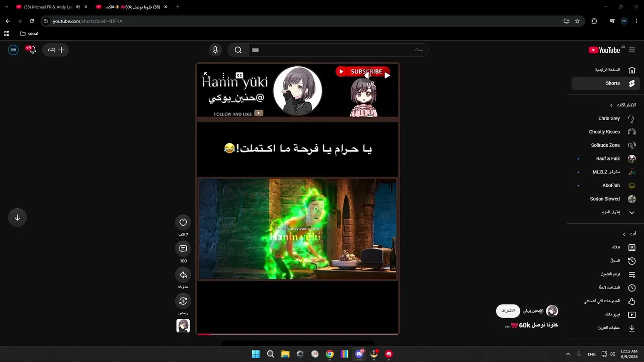
Task: Open Watch later list
Action: [606, 288]
